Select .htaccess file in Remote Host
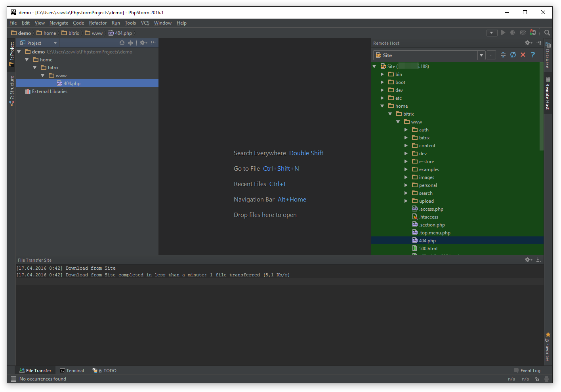The height and width of the screenshot is (392, 561). (x=429, y=217)
